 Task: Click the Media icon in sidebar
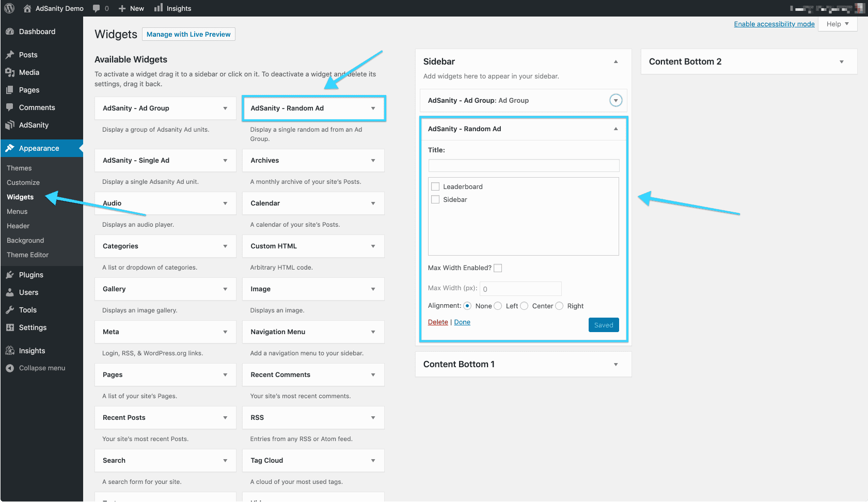(x=10, y=72)
